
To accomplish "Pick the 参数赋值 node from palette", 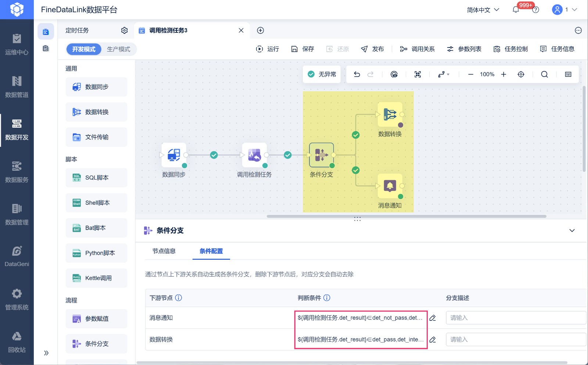I will [x=96, y=319].
